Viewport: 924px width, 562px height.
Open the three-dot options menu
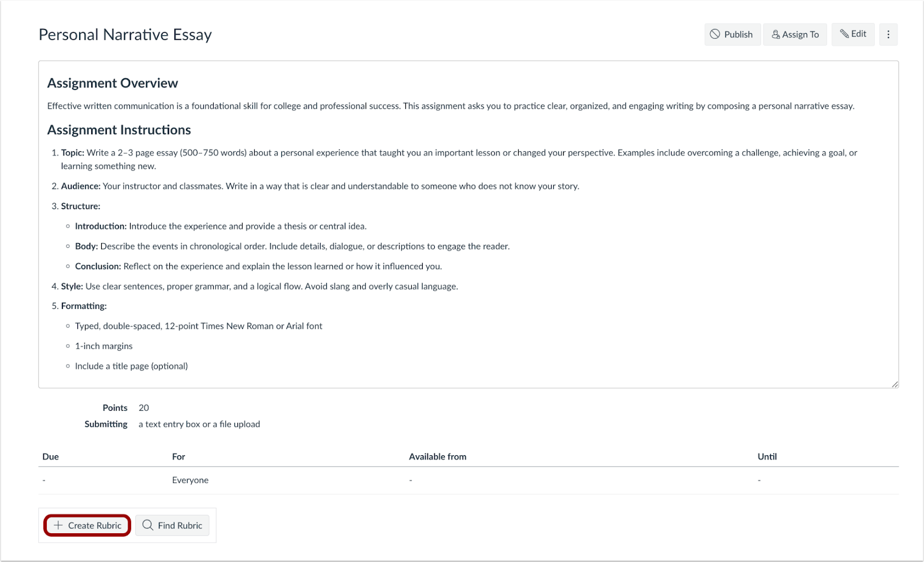pyautogui.click(x=888, y=34)
